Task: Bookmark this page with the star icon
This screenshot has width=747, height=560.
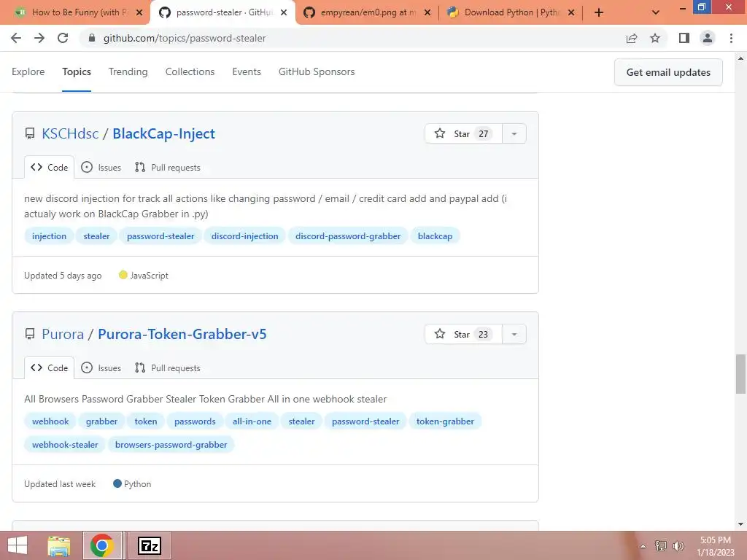Action: pyautogui.click(x=655, y=38)
